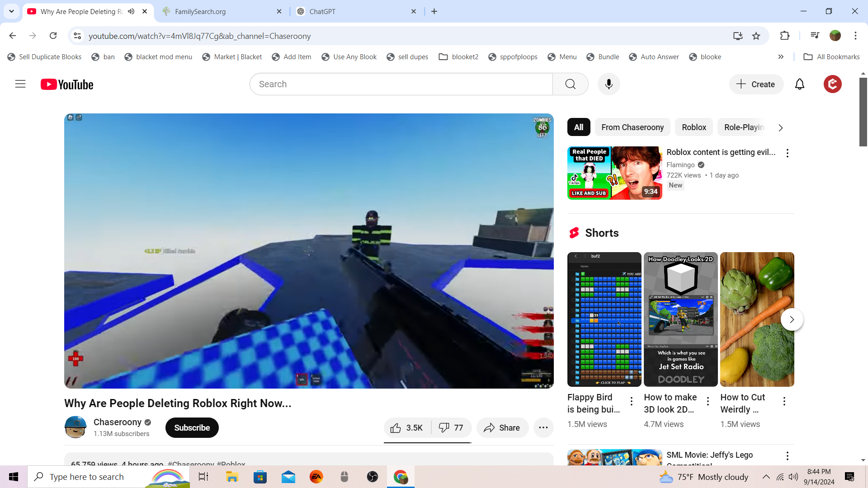Subscribe to Chaseroony channel
868x488 pixels.
point(192,427)
